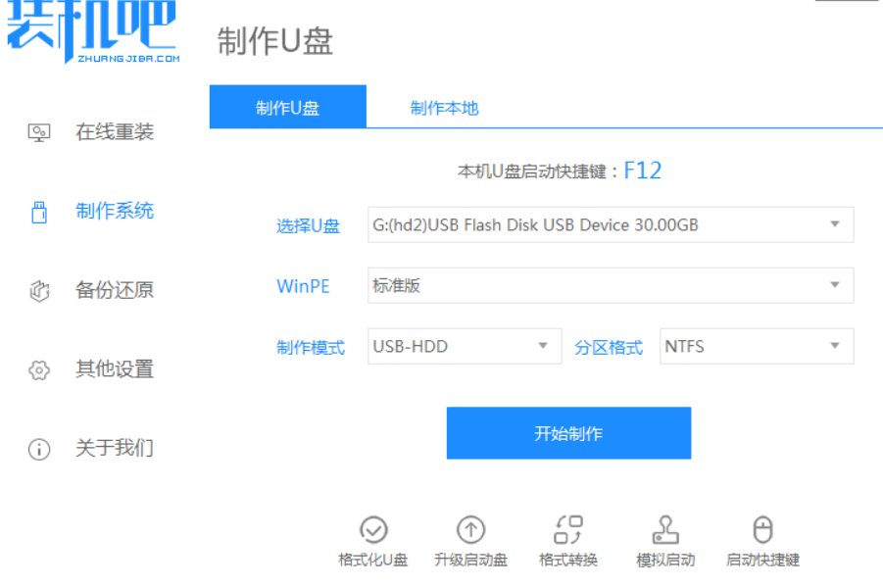
Task: Open the 在线重装 sidebar menu item
Action: point(115,132)
